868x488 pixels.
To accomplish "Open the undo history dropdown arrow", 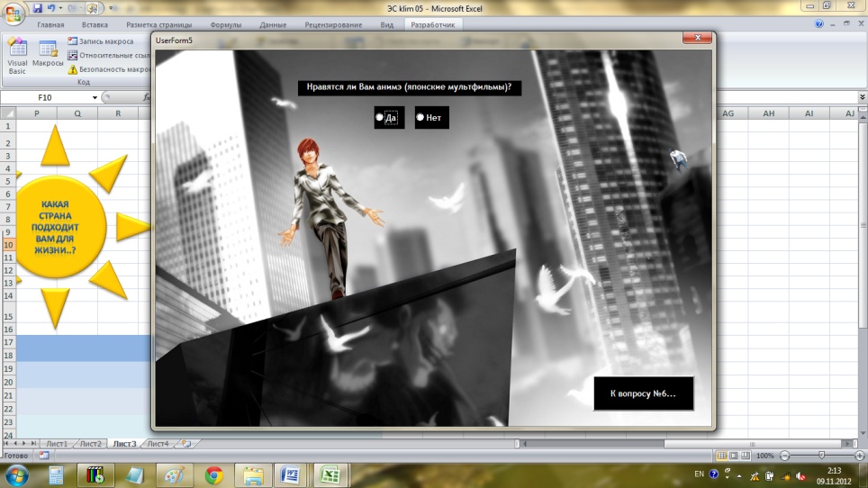I will tap(59, 8).
